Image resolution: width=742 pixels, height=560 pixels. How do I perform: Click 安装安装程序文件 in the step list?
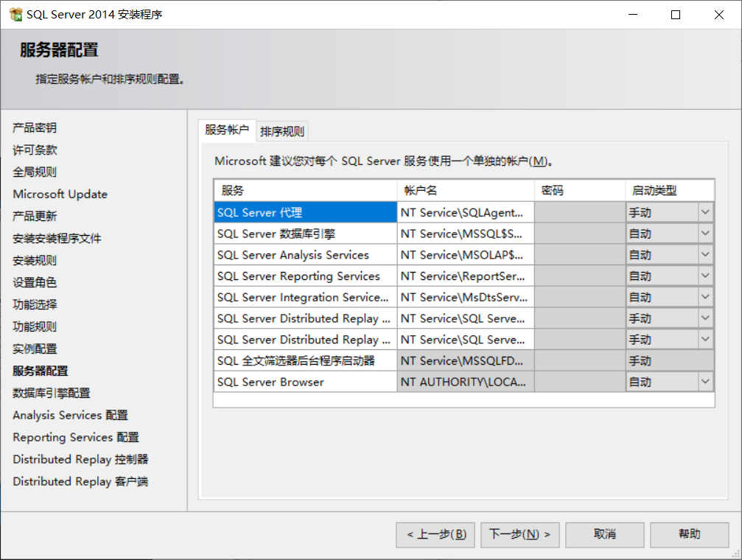(57, 238)
